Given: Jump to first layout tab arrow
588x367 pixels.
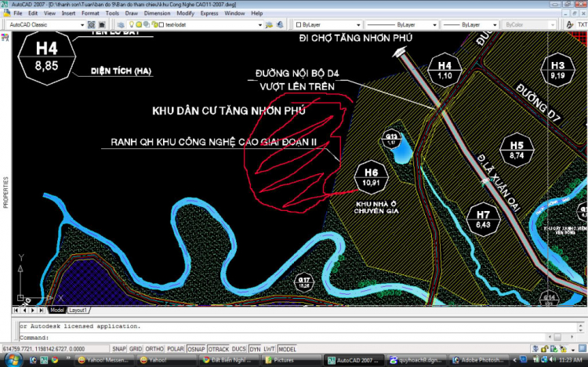Looking at the screenshot, I should (x=16, y=310).
